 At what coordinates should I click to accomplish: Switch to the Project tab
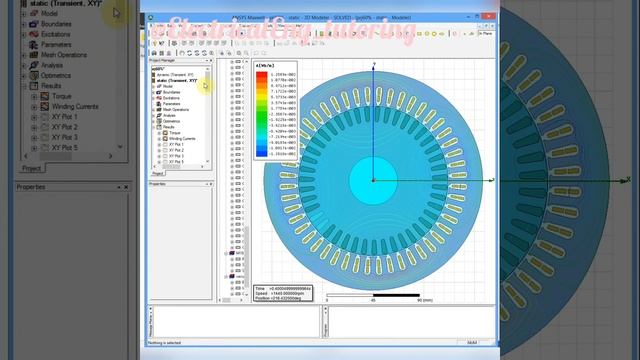tap(158, 173)
